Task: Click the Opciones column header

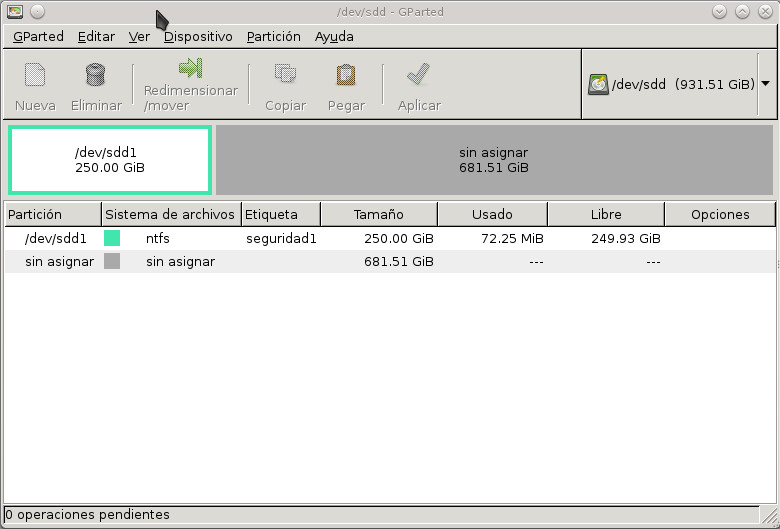Action: 720,214
